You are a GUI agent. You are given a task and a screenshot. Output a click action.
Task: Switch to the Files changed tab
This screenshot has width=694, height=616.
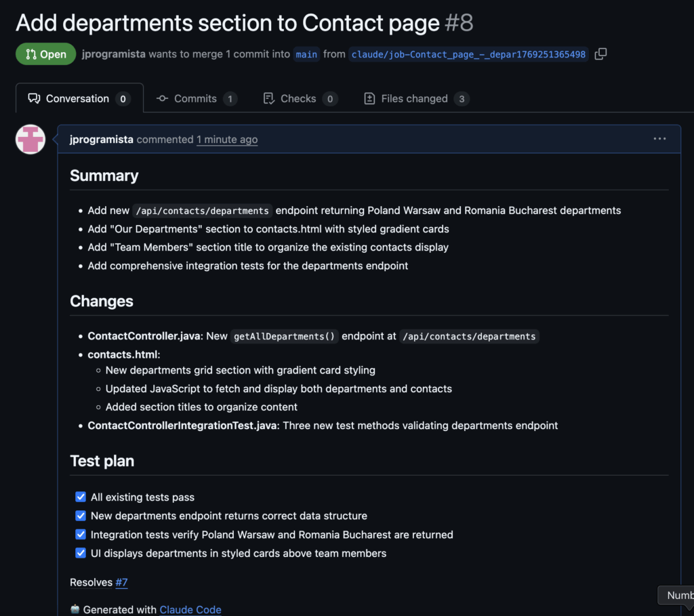click(414, 98)
